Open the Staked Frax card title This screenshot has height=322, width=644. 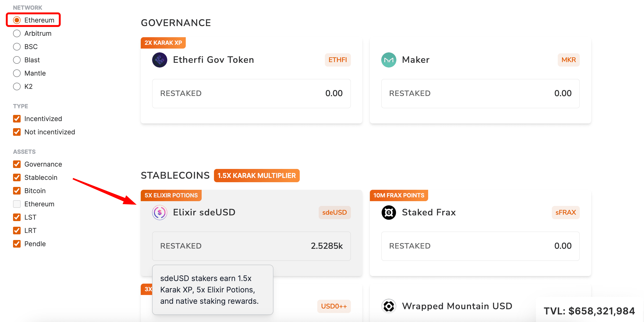click(x=429, y=212)
